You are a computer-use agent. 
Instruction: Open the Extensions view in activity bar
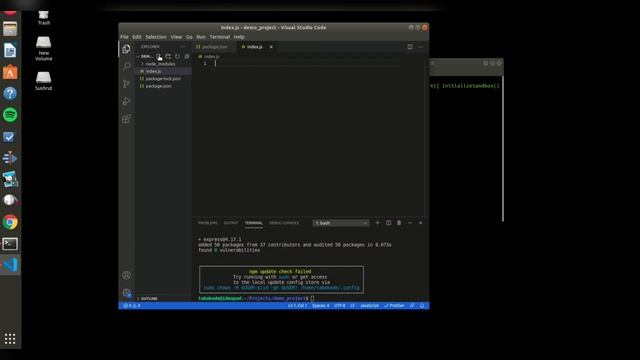click(x=127, y=119)
